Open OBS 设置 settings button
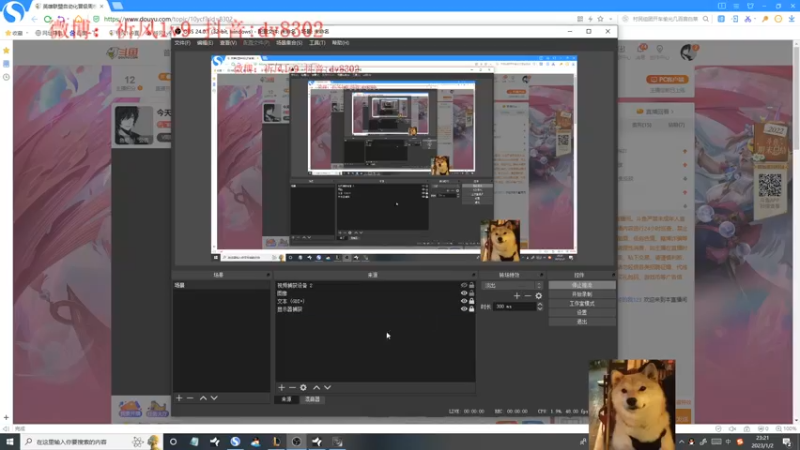This screenshot has height=450, width=800. [582, 313]
